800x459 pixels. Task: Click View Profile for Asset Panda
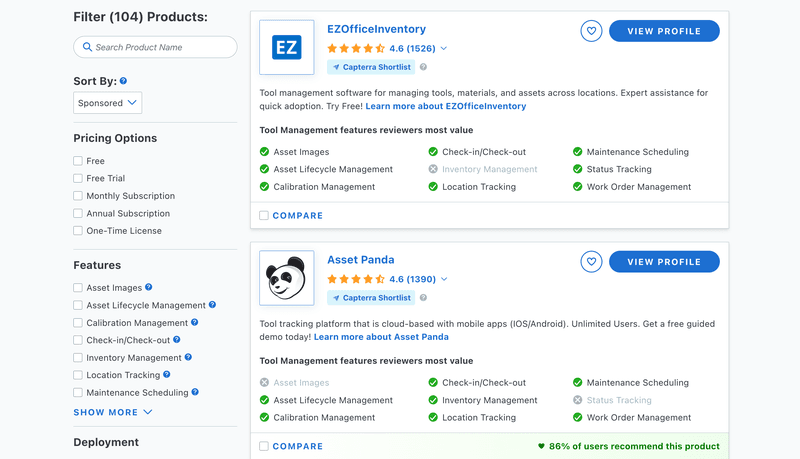pos(664,262)
